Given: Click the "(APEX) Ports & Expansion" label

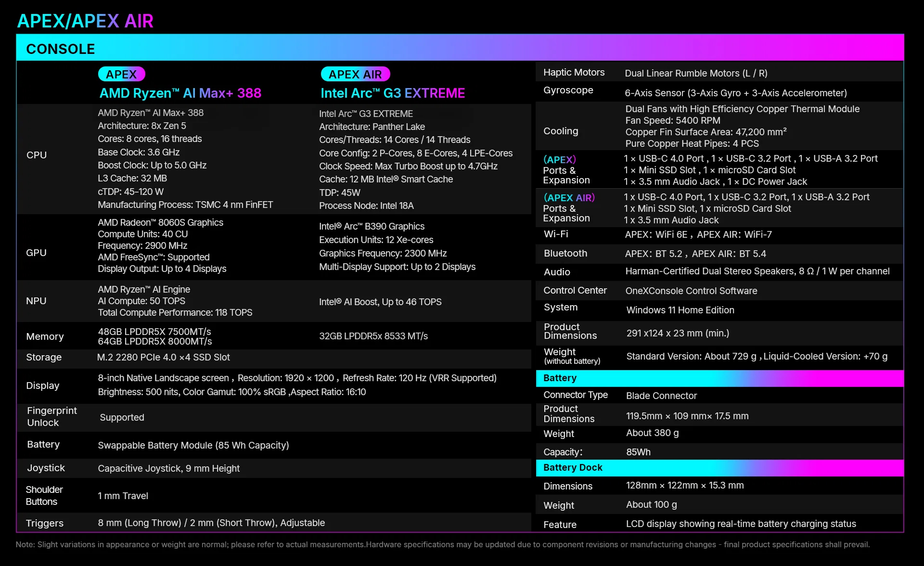Looking at the screenshot, I should [566, 170].
